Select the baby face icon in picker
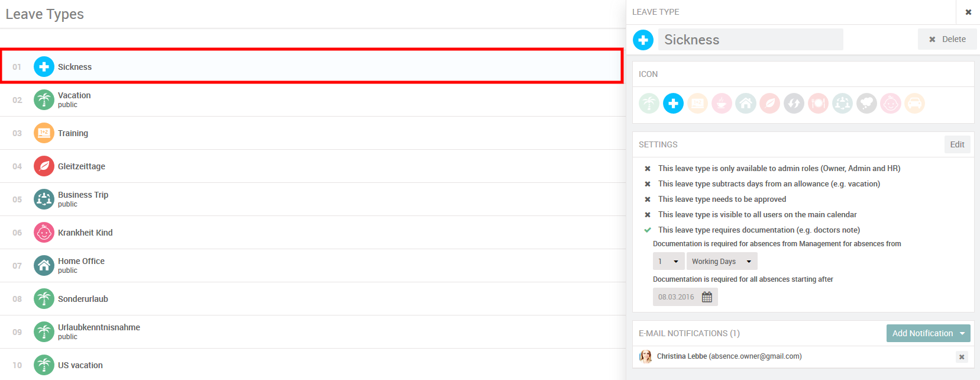Viewport: 980px width, 380px height. click(x=891, y=104)
